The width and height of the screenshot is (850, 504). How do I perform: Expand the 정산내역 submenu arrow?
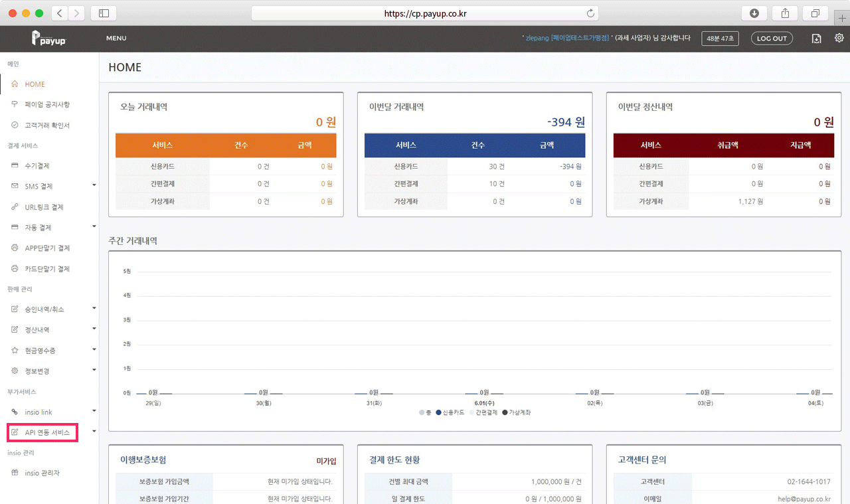(94, 329)
